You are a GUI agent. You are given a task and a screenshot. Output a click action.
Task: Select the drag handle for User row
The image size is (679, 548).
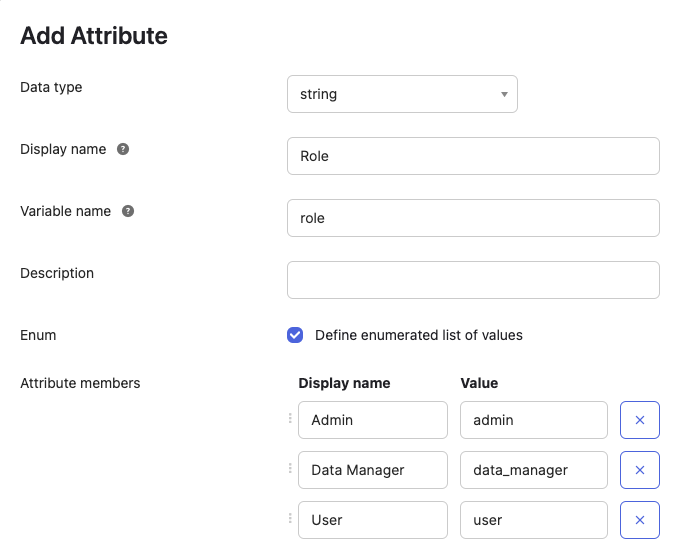pos(291,519)
